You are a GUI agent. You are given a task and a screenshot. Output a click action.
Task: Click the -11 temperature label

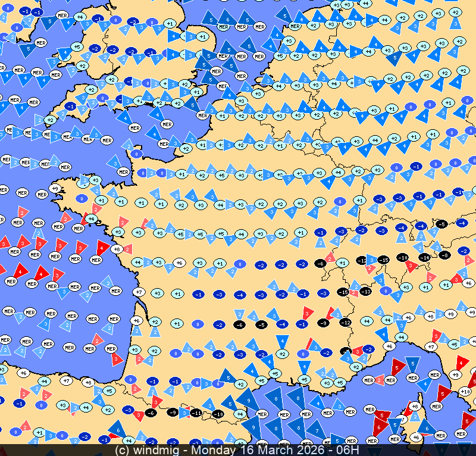coord(196,413)
